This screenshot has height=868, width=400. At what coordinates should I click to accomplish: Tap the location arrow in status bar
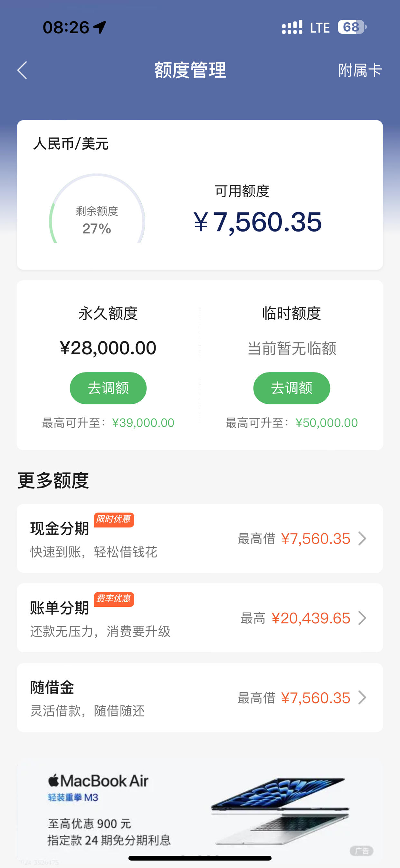click(100, 27)
